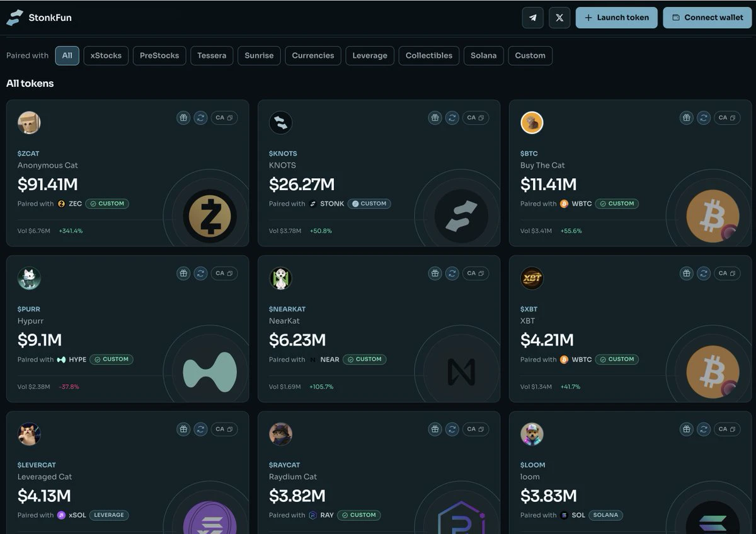756x534 pixels.
Task: Click the large NEAR logo on NearKat card
Action: [461, 372]
